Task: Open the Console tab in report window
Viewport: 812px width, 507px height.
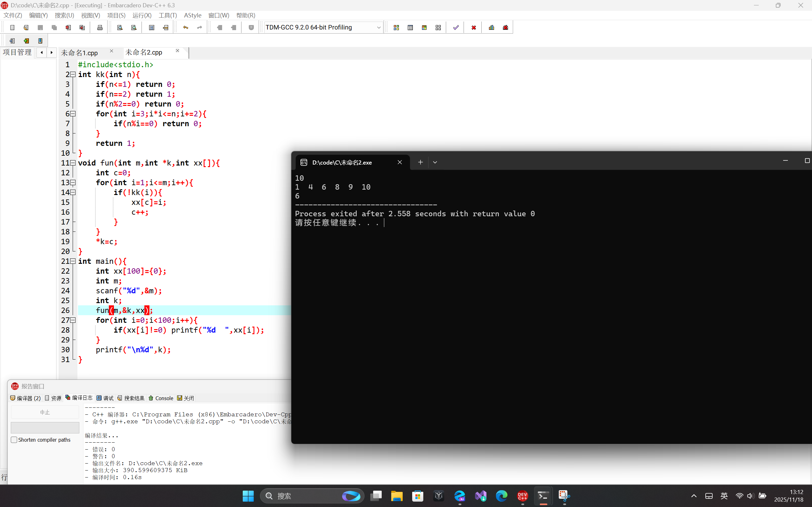Action: coord(161,398)
